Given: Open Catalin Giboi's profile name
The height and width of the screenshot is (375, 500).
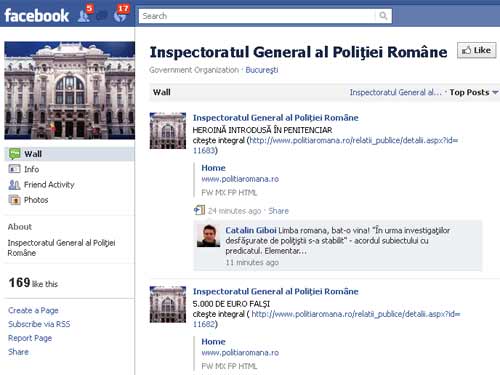Looking at the screenshot, I should tap(251, 230).
